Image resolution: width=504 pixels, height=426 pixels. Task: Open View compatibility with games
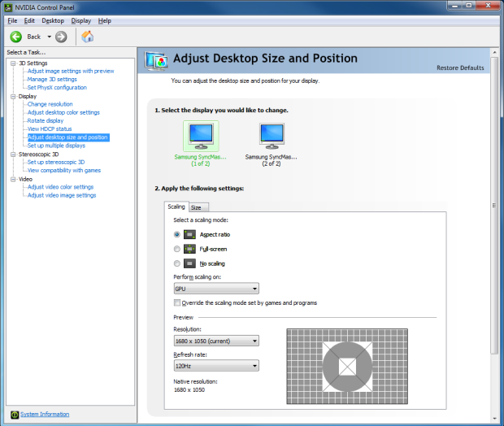(x=64, y=171)
